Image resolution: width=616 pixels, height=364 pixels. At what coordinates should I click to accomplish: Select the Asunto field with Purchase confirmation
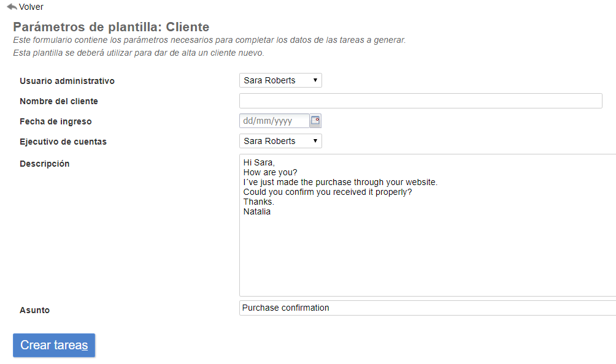coord(427,308)
